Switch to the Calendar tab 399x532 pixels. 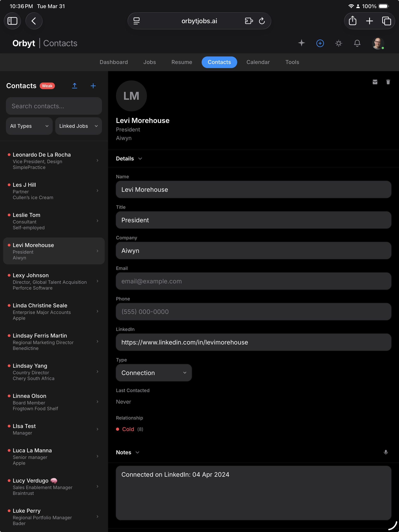point(258,62)
